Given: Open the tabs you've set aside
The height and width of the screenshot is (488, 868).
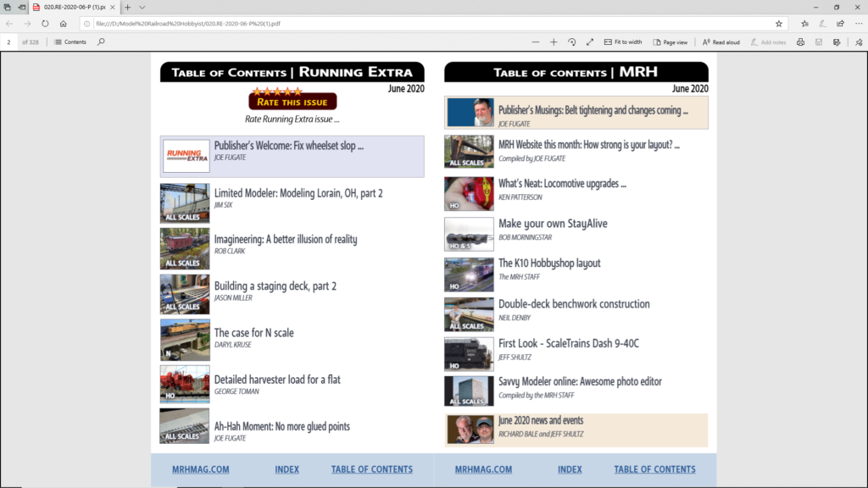Looking at the screenshot, I should [x=7, y=7].
